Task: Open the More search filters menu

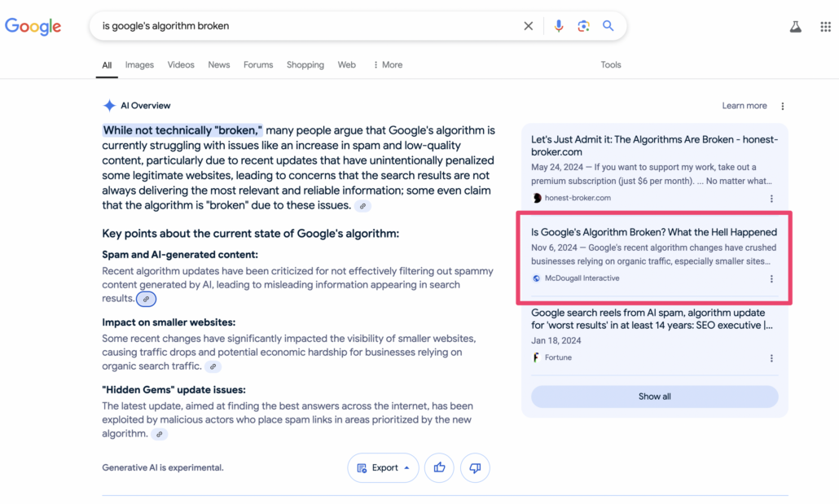Action: [x=388, y=65]
